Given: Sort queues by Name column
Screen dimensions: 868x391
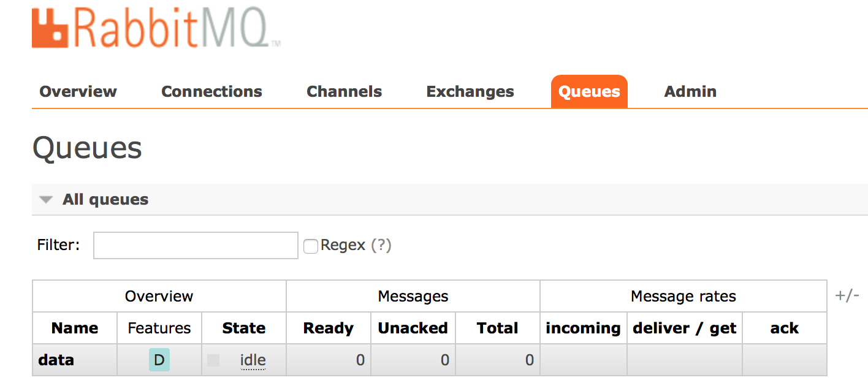Looking at the screenshot, I should [x=75, y=328].
